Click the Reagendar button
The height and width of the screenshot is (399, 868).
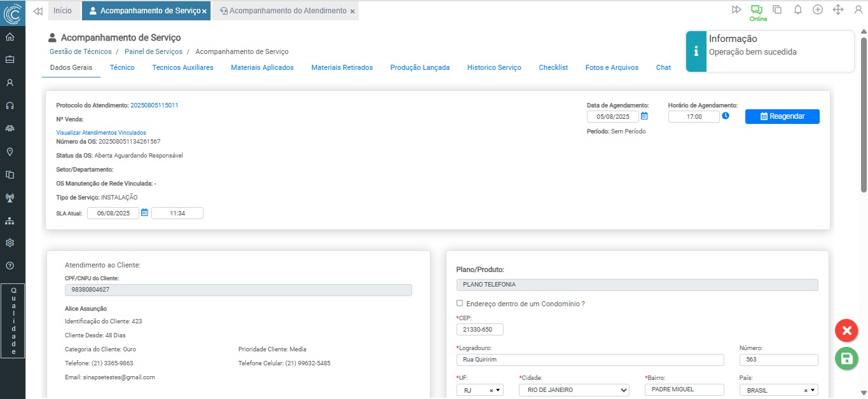(782, 116)
